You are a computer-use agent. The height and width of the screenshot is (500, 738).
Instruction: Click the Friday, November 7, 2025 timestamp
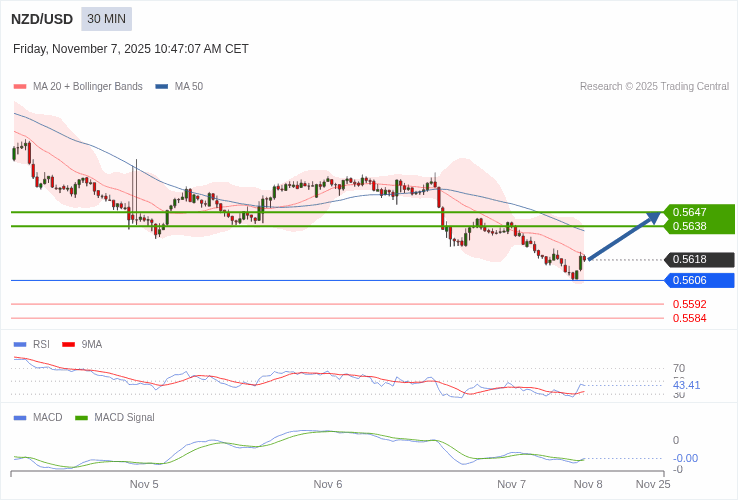tap(130, 49)
